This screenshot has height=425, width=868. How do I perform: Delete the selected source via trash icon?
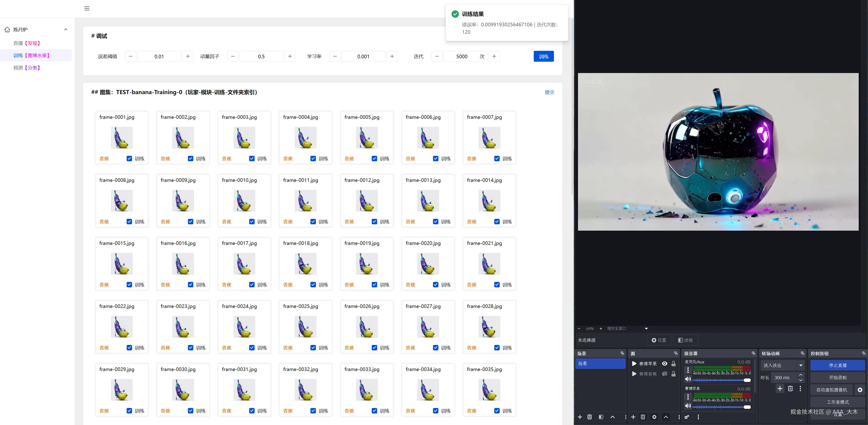point(643,417)
